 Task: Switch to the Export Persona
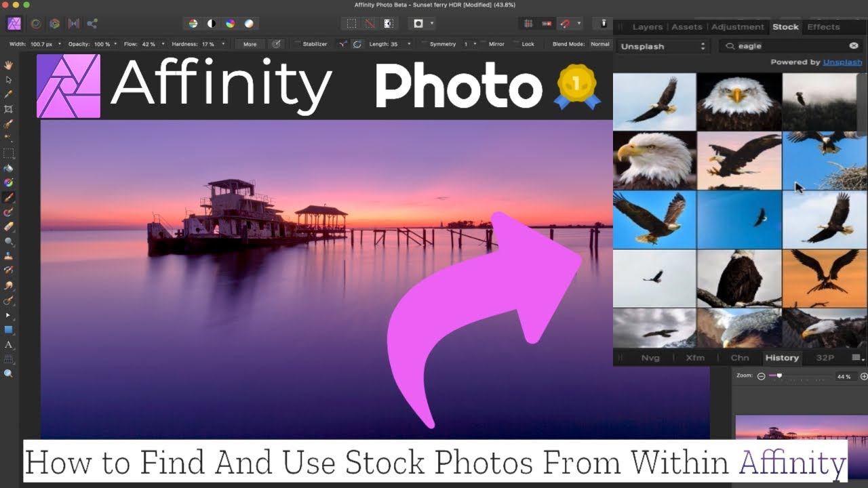pyautogui.click(x=92, y=24)
